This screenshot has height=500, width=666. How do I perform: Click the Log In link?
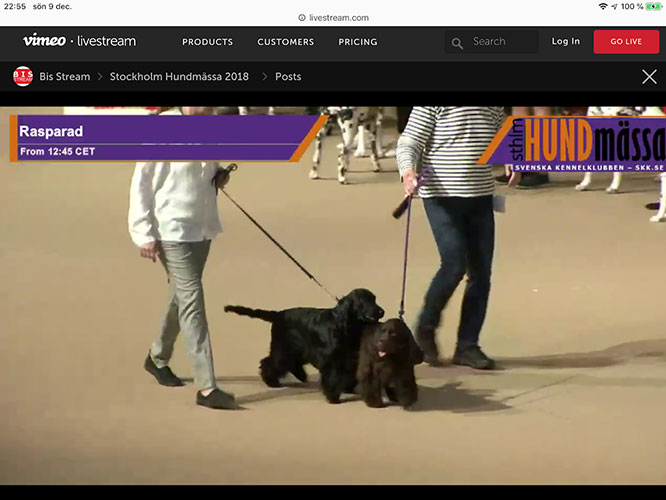click(565, 41)
